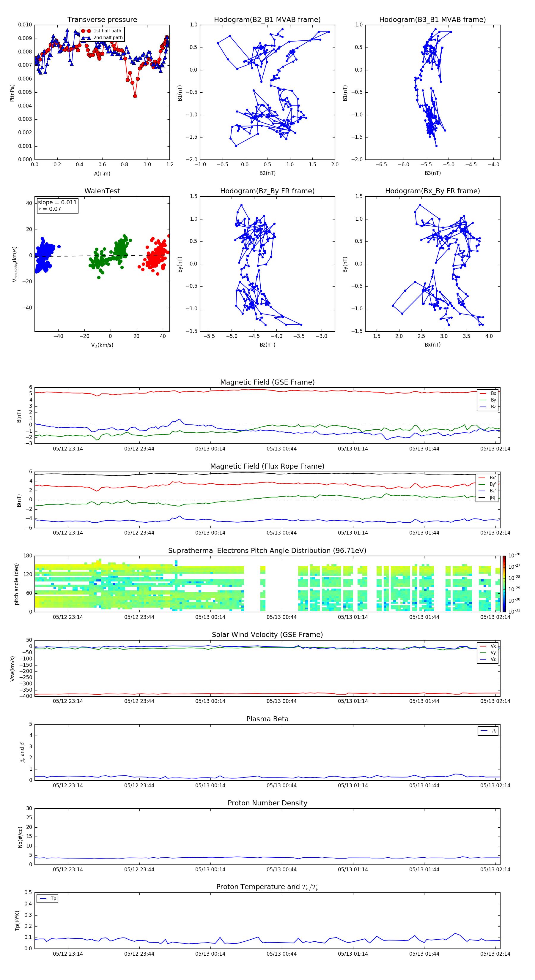Screen dimensions: 535x980
Task: Click the 'Proton Temperature and Te/Tp' title
Action: [x=267, y=887]
